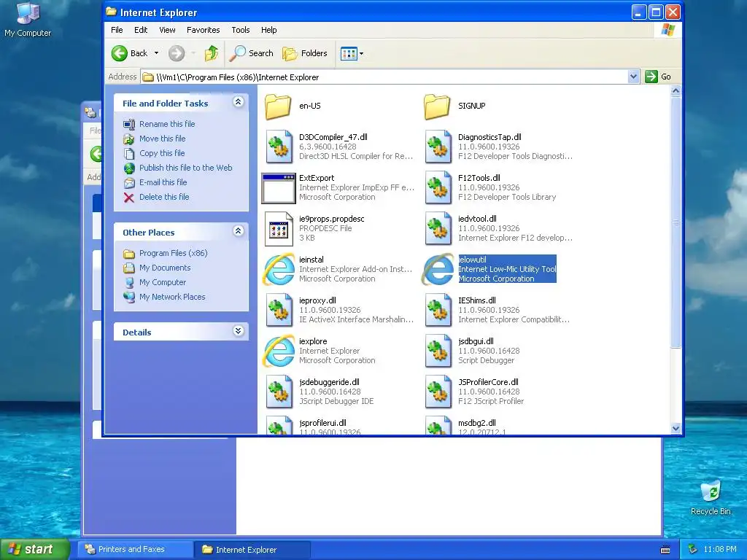Select the jsdebuggeride.dll file icon
This screenshot has height=560, width=747.
point(279,392)
